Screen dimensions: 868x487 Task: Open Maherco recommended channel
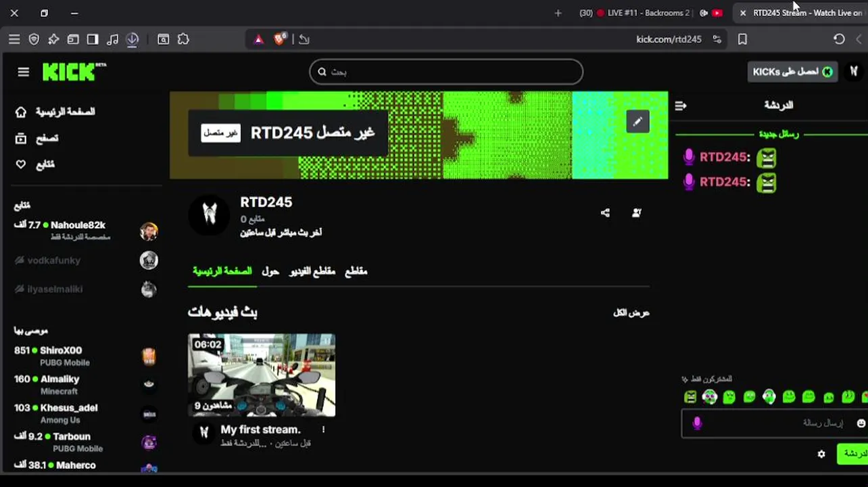pyautogui.click(x=86, y=465)
